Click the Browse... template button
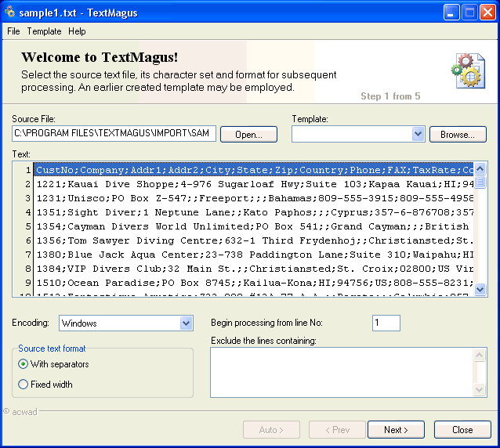 (x=458, y=135)
